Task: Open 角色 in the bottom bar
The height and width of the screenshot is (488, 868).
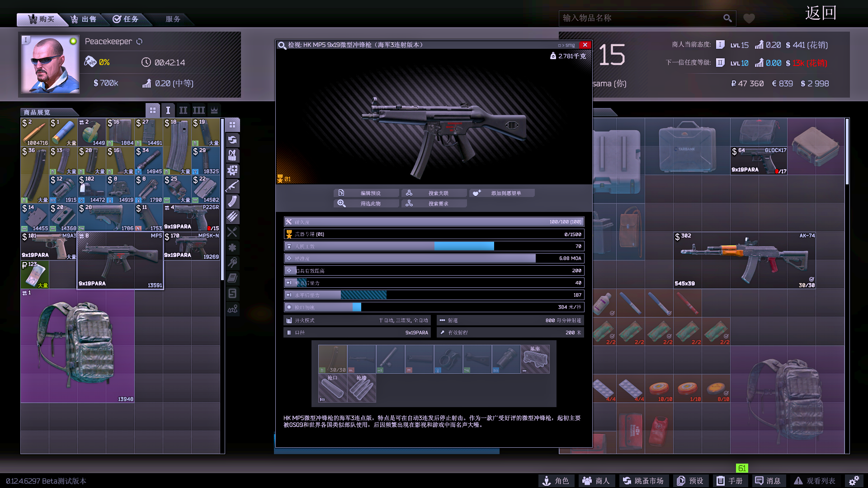Action: (x=556, y=481)
